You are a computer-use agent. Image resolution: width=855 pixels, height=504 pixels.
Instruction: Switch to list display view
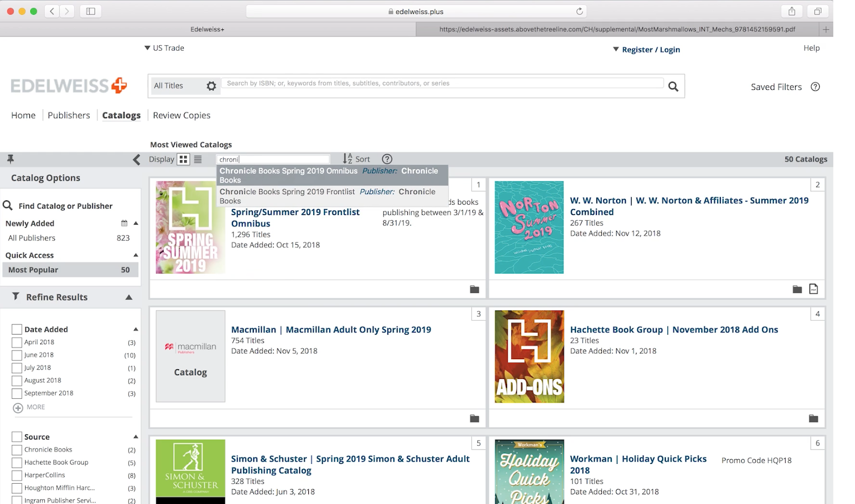pyautogui.click(x=198, y=159)
